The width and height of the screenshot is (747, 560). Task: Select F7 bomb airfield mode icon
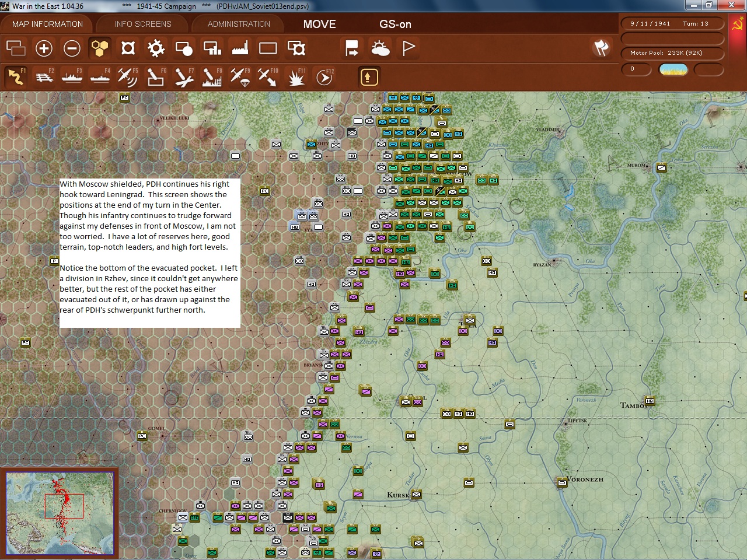pos(184,76)
